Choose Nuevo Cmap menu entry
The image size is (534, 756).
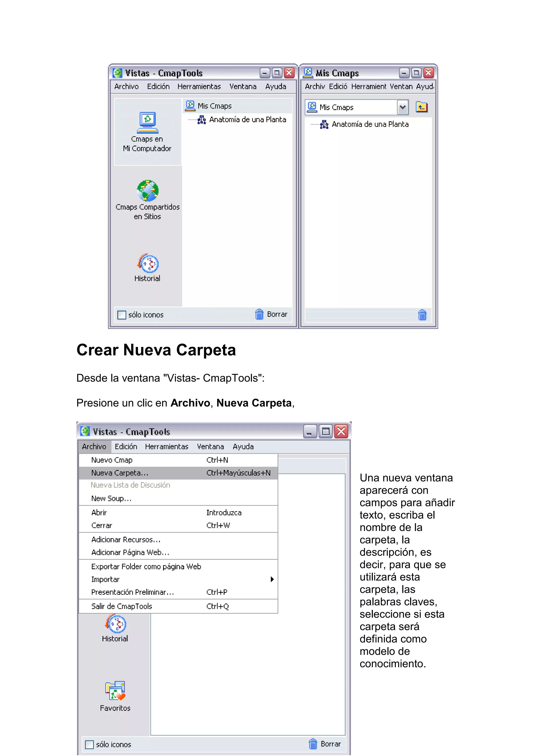click(x=178, y=460)
